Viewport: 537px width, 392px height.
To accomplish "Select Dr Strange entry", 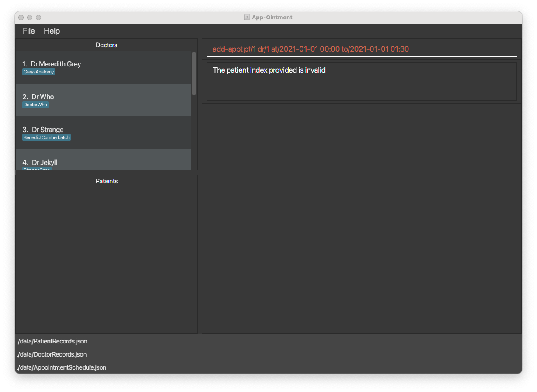I will pos(103,133).
